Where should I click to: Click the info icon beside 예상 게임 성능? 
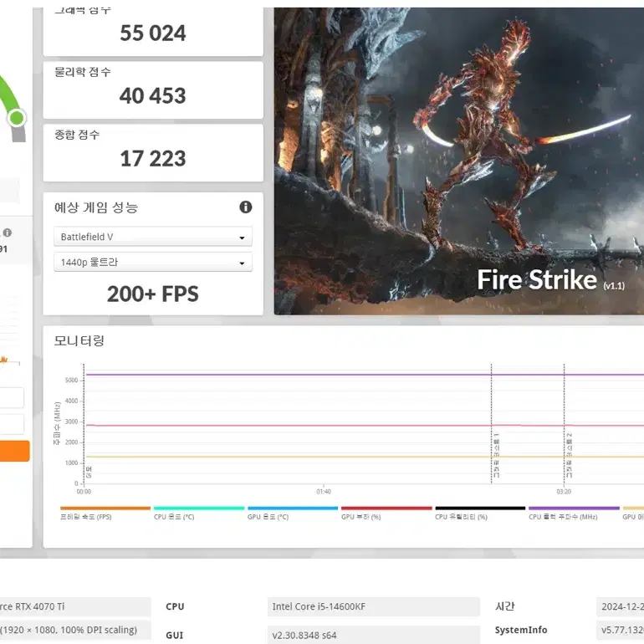point(246,207)
